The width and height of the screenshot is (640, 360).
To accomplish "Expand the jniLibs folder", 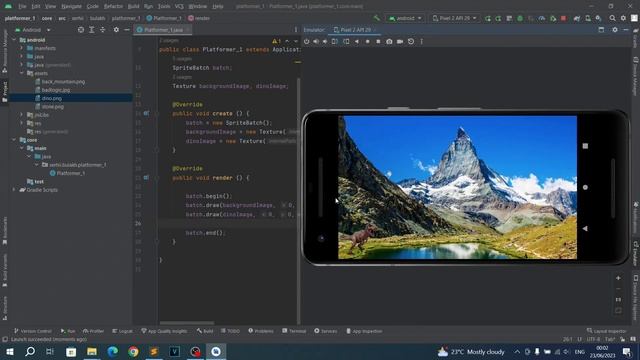I will point(22,115).
